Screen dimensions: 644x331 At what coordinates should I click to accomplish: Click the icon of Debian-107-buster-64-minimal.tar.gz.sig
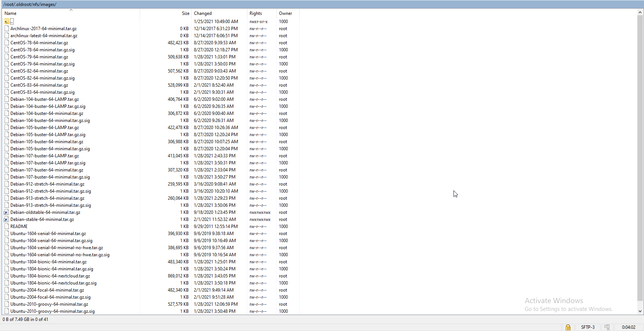click(x=7, y=177)
